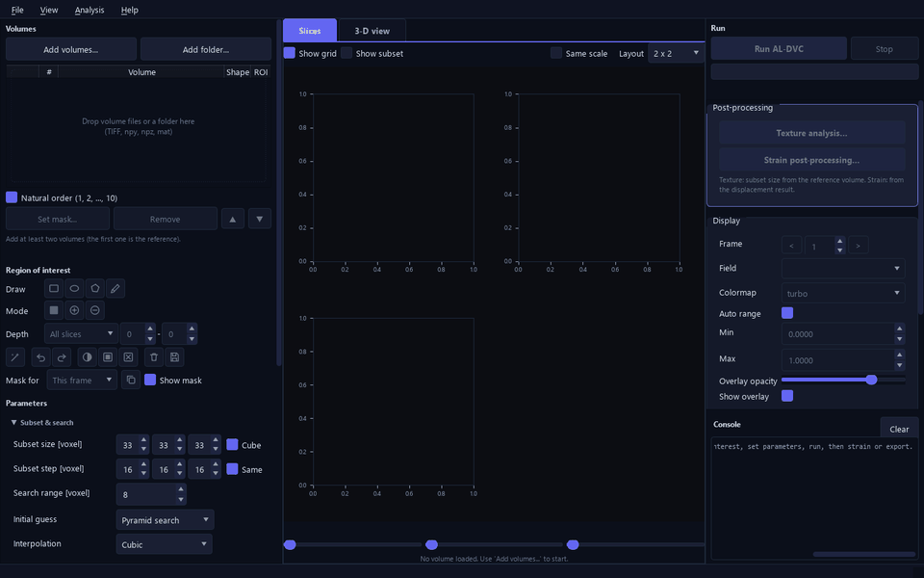This screenshot has width=924, height=578.
Task: Select the freehand pencil draw tool
Action: (115, 288)
